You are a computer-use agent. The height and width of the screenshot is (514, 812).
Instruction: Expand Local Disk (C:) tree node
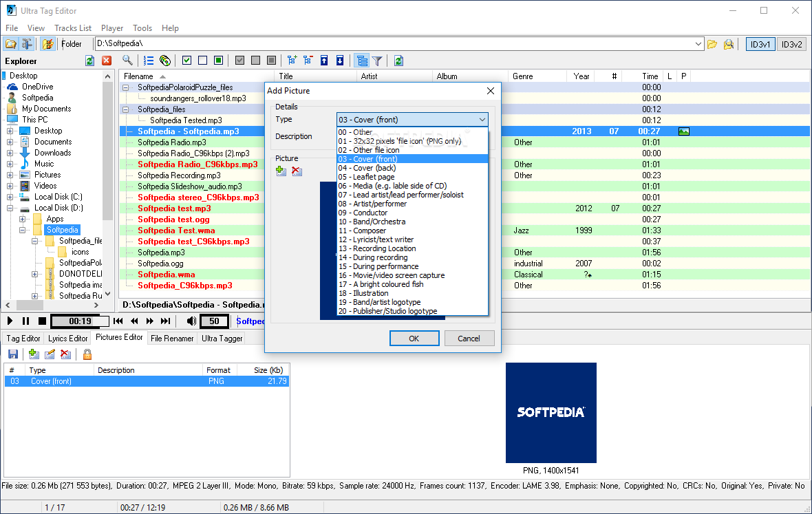click(10, 197)
